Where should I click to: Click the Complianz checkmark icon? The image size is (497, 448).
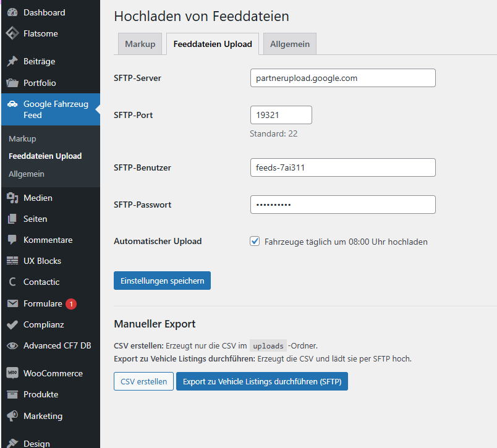click(x=12, y=324)
